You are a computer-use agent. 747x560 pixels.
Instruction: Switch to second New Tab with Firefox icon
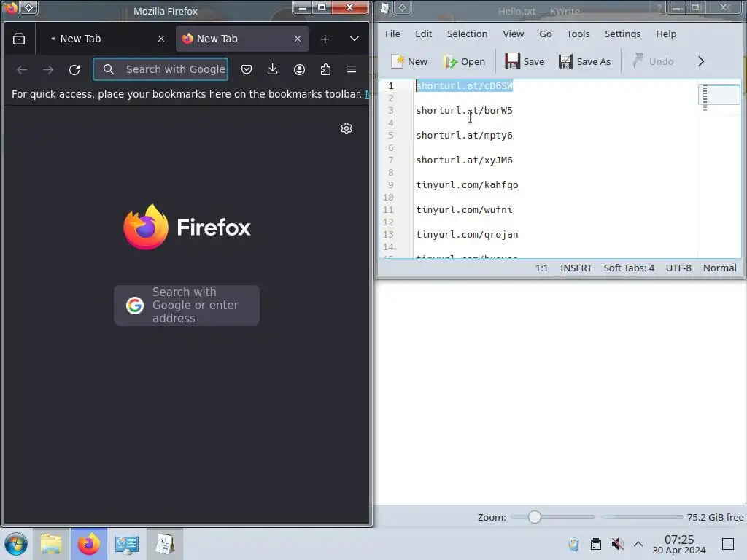(242, 39)
